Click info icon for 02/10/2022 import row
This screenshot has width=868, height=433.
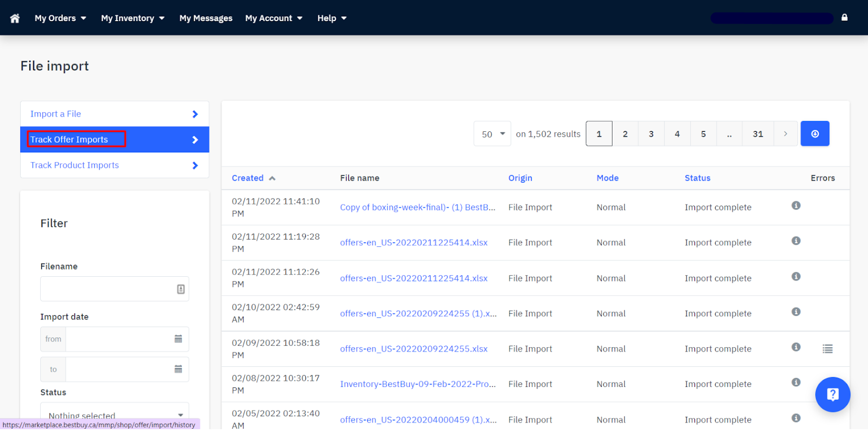pos(796,312)
